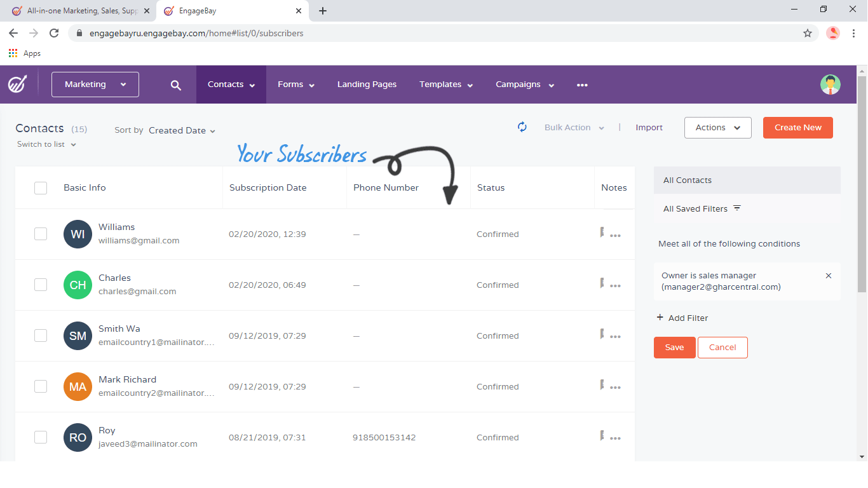Click the user profile avatar
This screenshot has width=868, height=488.
click(830, 85)
